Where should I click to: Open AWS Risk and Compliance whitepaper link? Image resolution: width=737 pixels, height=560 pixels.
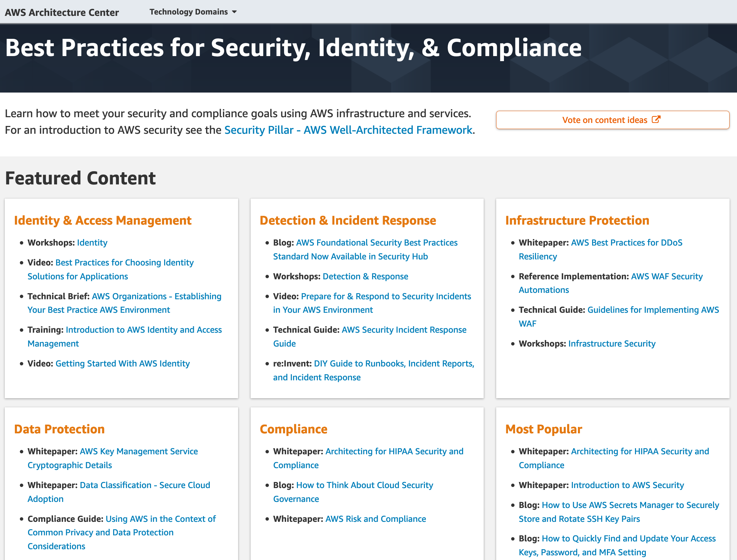click(376, 519)
